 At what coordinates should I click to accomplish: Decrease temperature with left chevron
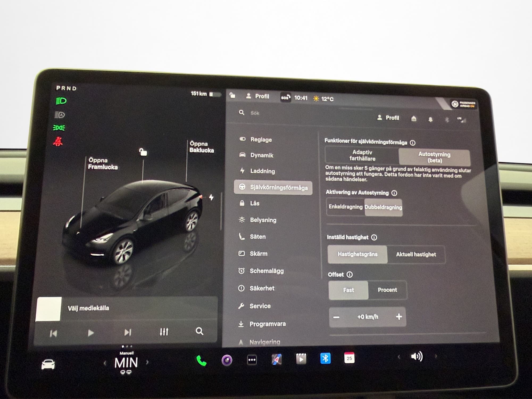pos(105,363)
